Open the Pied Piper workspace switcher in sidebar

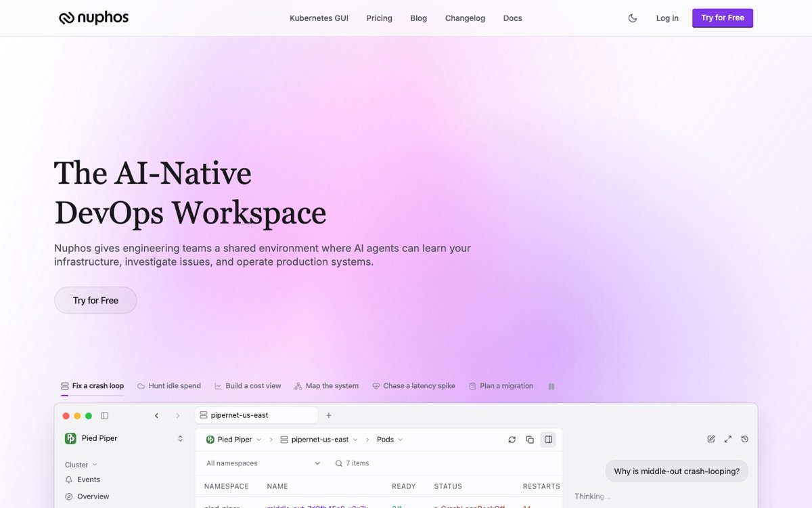124,438
